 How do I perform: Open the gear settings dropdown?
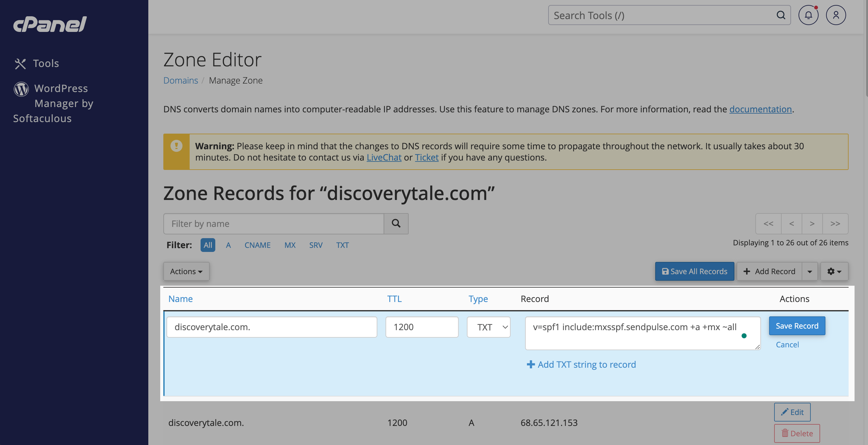pos(834,271)
